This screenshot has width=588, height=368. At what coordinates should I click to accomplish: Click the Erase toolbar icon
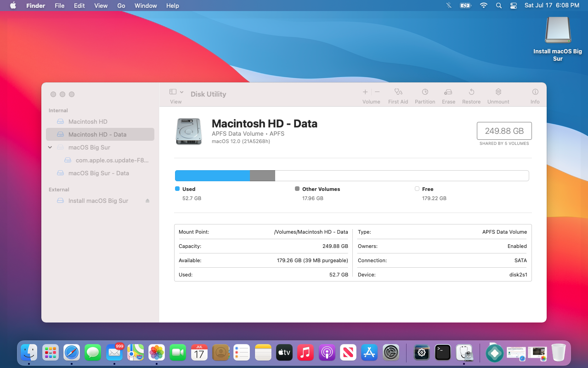(x=448, y=92)
